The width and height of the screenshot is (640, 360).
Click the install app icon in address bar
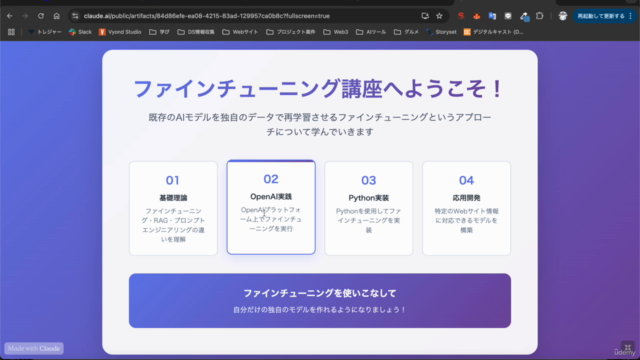[x=425, y=16]
